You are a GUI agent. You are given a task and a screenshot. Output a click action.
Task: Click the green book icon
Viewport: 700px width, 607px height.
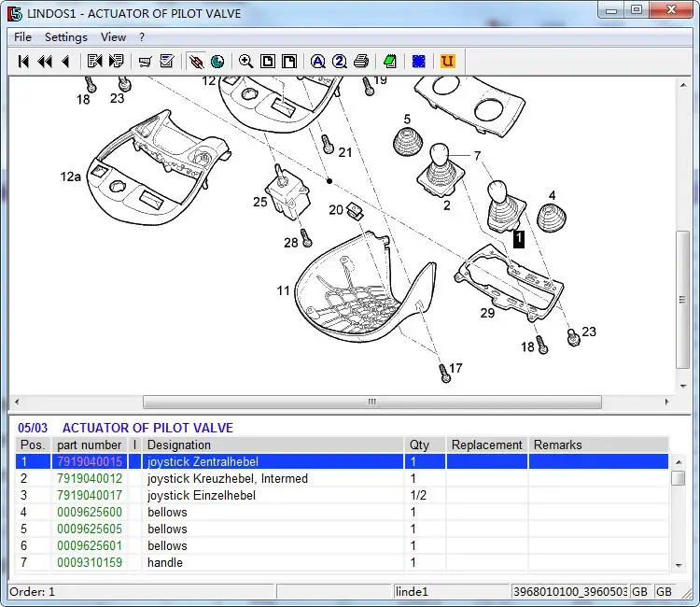[390, 62]
